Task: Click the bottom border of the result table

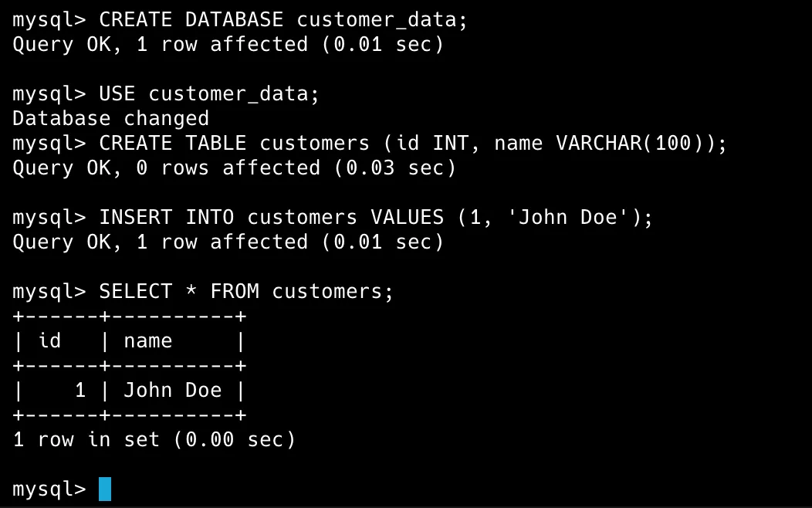Action: click(130, 415)
